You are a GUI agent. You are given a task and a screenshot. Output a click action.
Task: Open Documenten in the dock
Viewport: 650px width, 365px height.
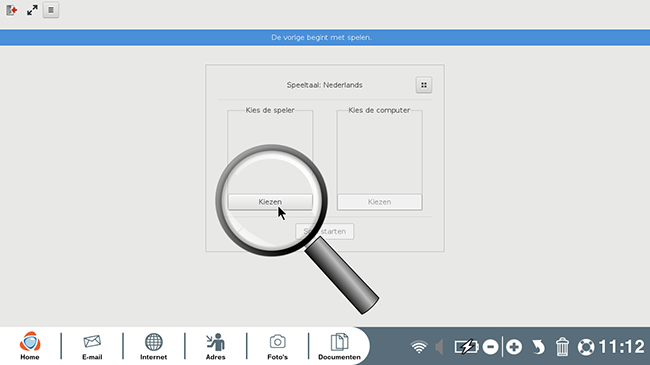[x=339, y=346]
